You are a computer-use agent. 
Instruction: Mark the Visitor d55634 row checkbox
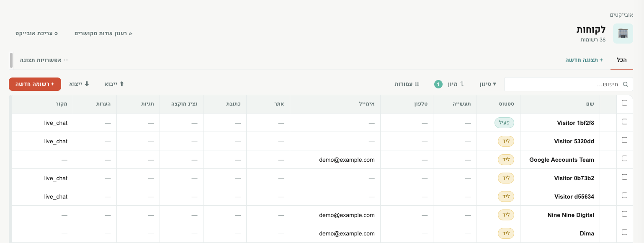pyautogui.click(x=625, y=196)
